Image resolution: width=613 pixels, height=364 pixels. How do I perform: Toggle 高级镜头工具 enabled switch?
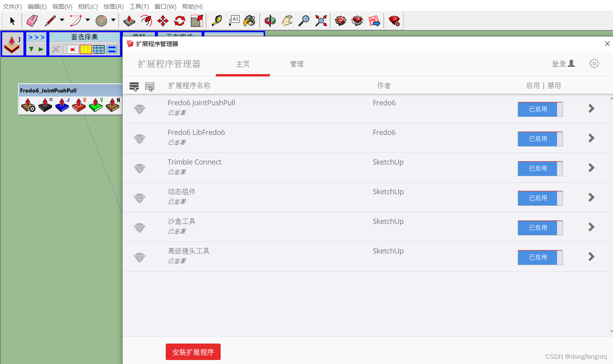[x=540, y=257]
